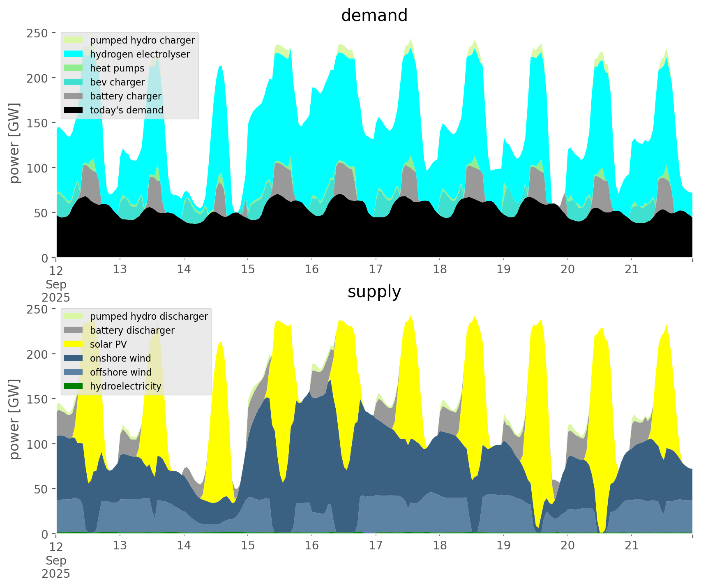Click the bev charger legend swatch
This screenshot has height=588, width=701.
coord(74,82)
